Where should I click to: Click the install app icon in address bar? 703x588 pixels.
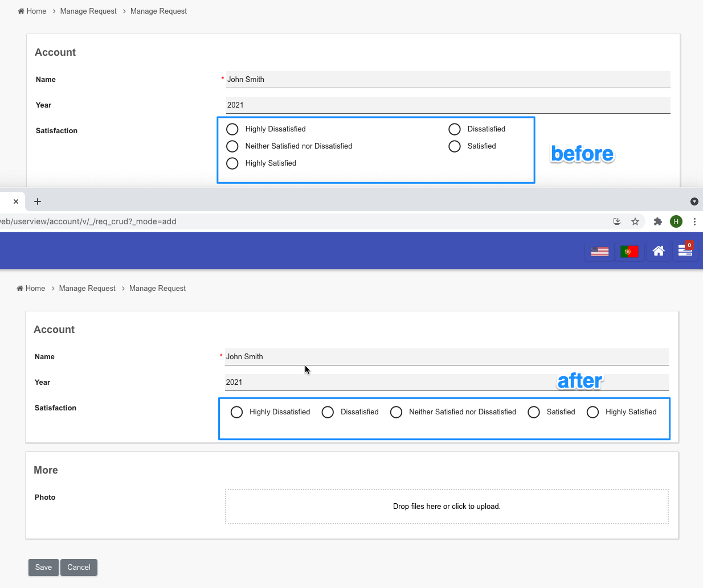click(616, 221)
